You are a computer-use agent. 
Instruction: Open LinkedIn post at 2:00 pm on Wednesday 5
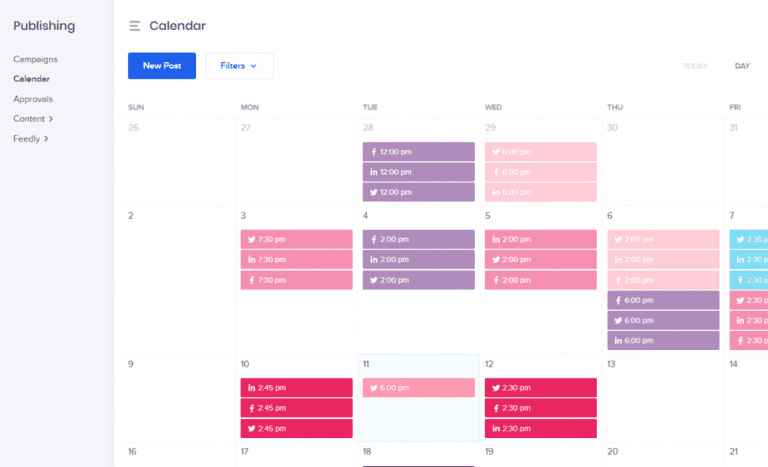click(x=540, y=240)
